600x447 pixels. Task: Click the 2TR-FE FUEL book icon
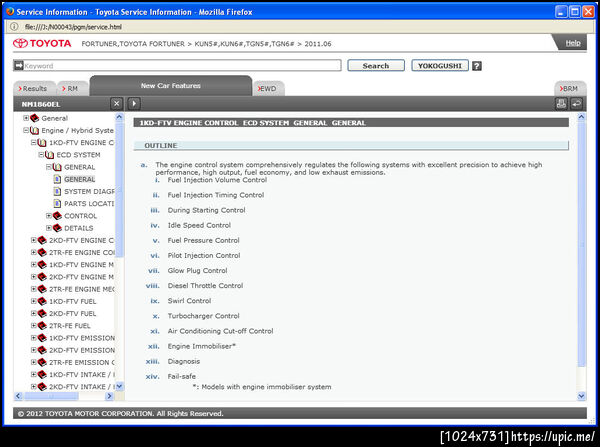42,326
